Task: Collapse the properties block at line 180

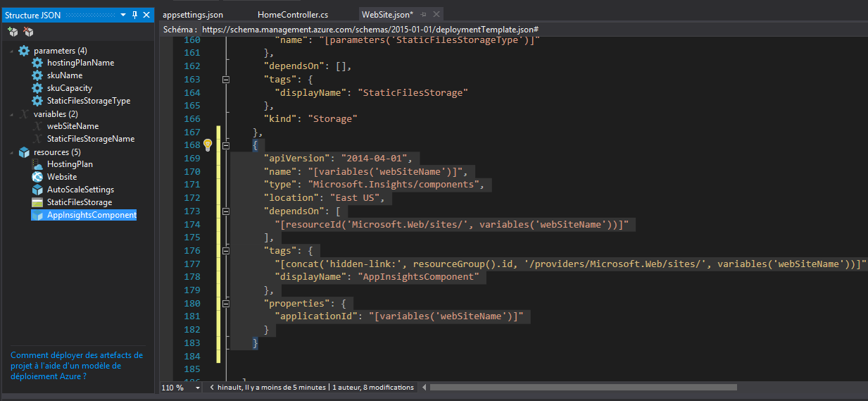Action: click(226, 303)
